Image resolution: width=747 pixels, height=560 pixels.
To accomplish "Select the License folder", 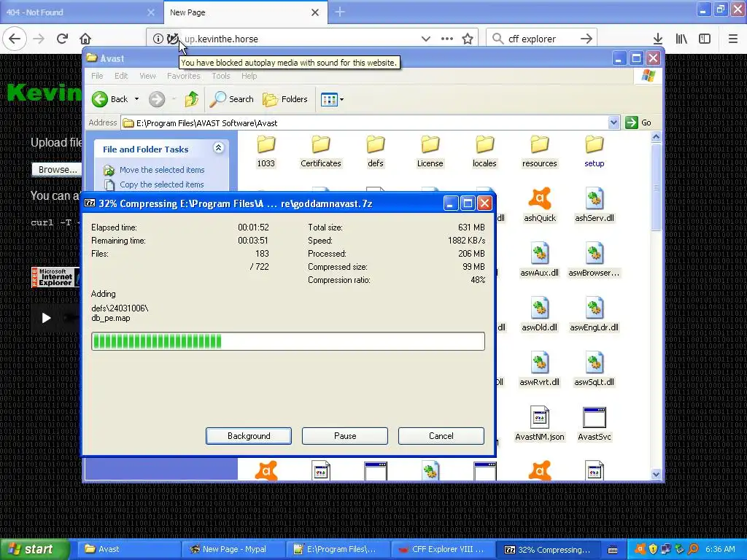I will pyautogui.click(x=430, y=152).
